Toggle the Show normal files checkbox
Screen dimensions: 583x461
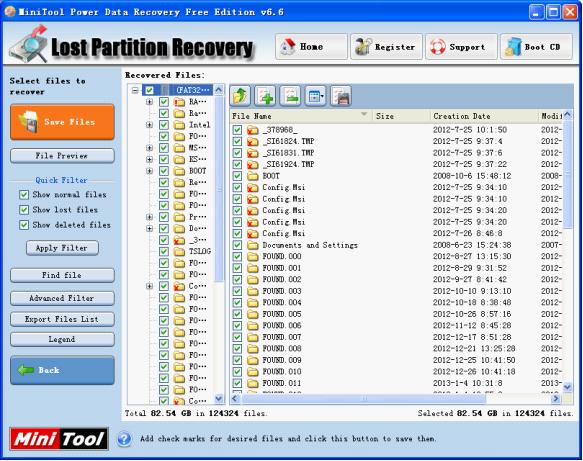(x=24, y=195)
